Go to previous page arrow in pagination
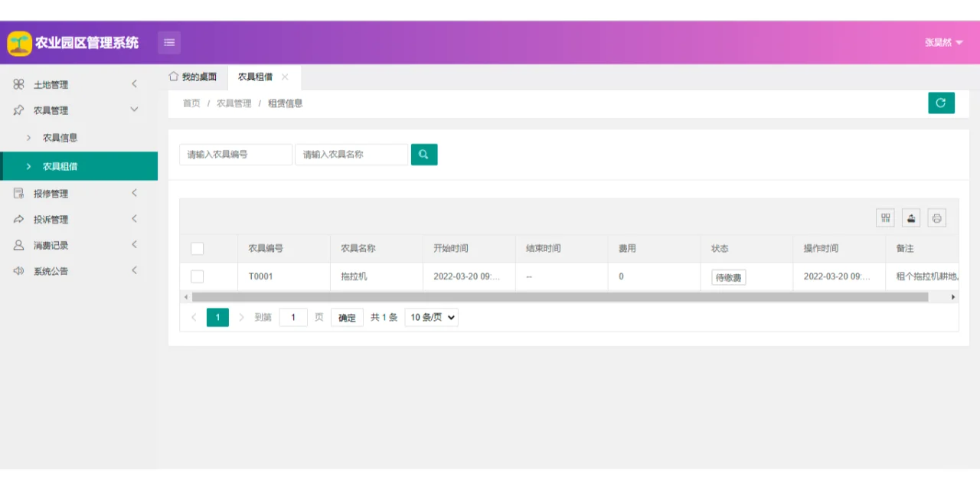This screenshot has width=980, height=490. (194, 317)
